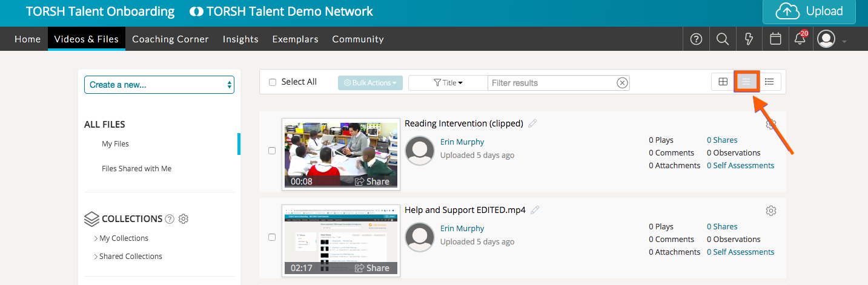
Task: Go to Coaching Corner tab
Action: pyautogui.click(x=170, y=39)
